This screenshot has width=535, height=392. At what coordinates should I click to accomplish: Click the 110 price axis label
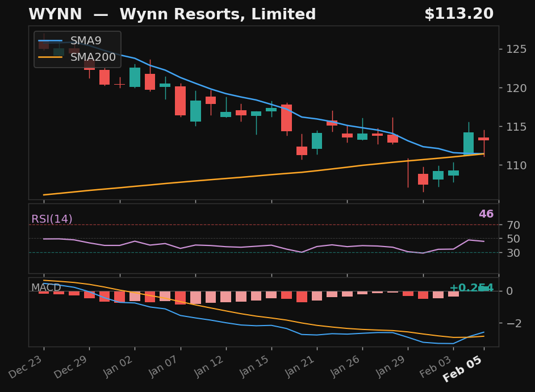(516, 165)
